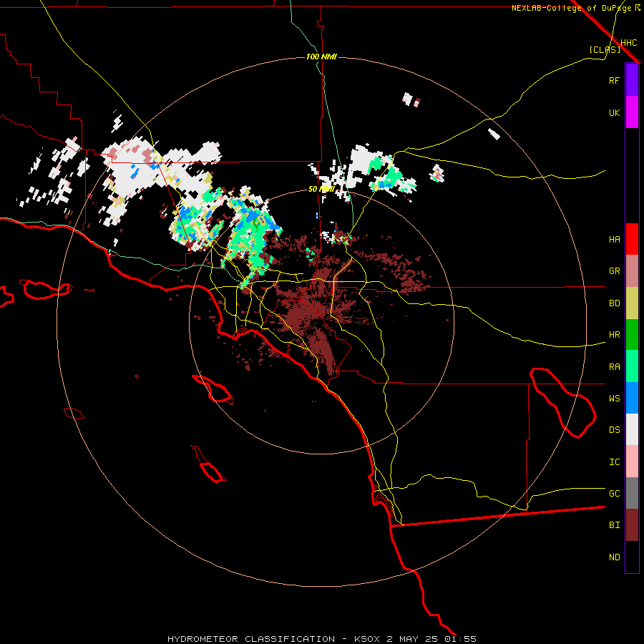This screenshot has height=644, width=644.
Task: Click the IC legend label
Action: pyautogui.click(x=614, y=462)
